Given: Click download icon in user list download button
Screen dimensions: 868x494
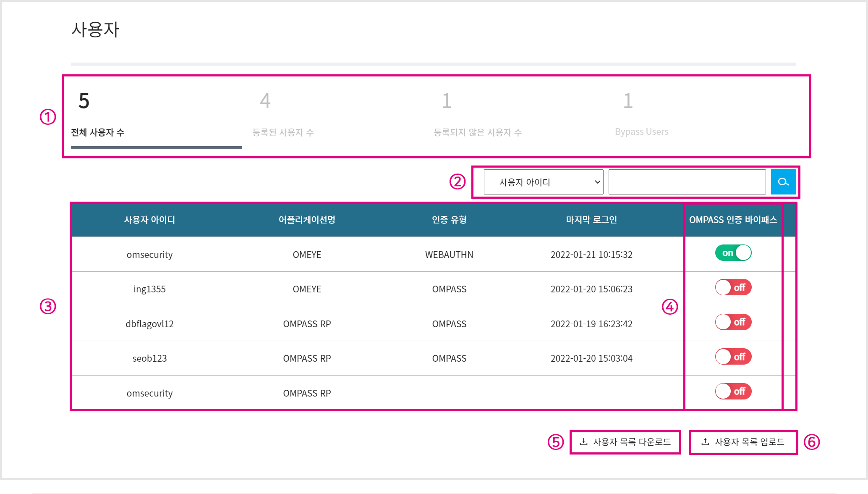Looking at the screenshot, I should pyautogui.click(x=583, y=442).
